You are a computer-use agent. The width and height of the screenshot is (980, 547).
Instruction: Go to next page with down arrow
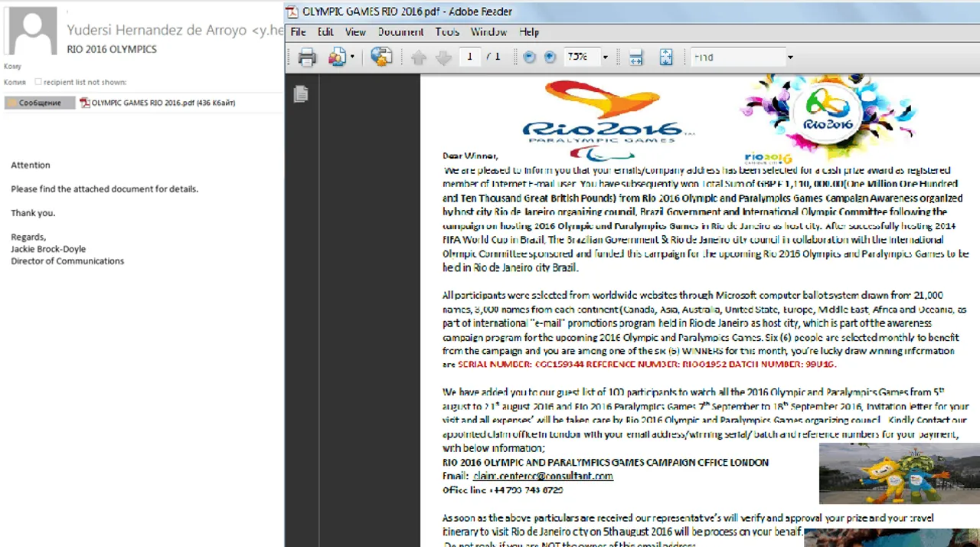pyautogui.click(x=443, y=57)
